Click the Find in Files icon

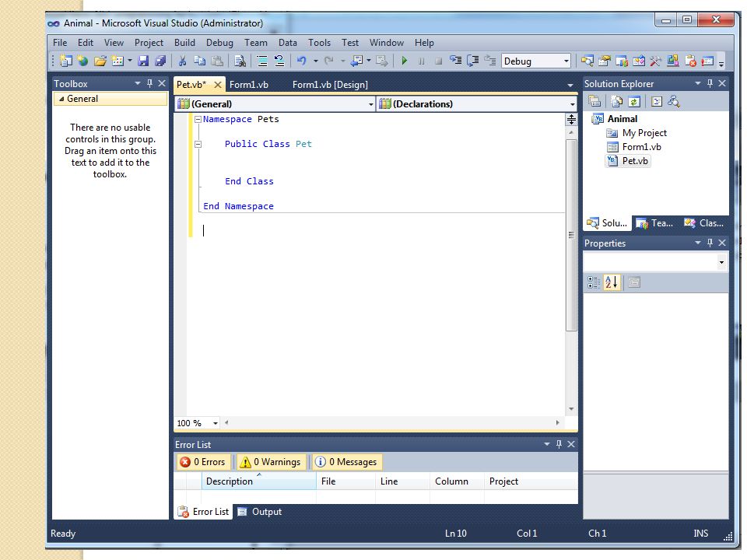pyautogui.click(x=240, y=61)
